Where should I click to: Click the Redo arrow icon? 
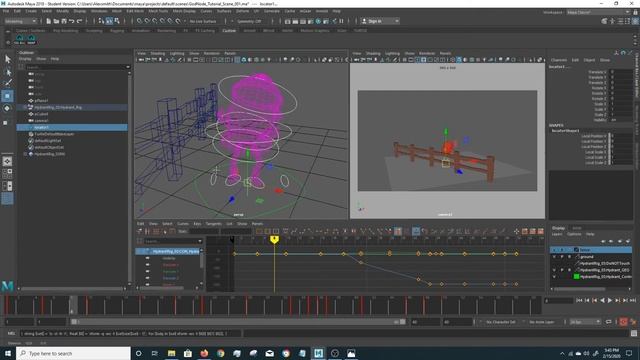pos(79,21)
